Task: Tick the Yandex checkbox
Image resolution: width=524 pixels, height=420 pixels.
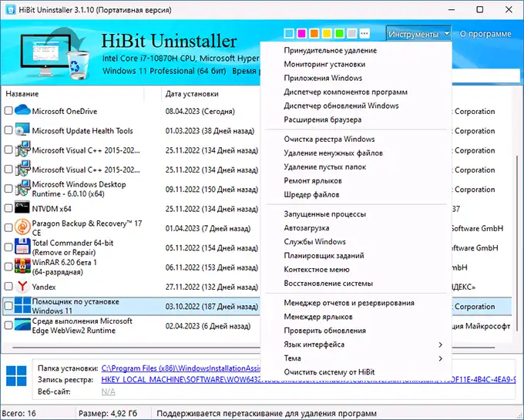Action: (x=8, y=286)
